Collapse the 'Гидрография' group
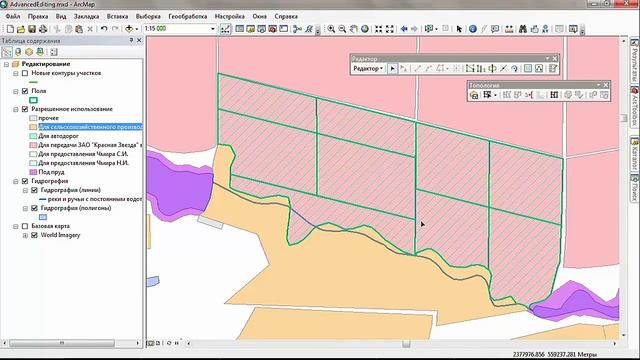Image resolution: width=640 pixels, height=360 pixels. 16,181
